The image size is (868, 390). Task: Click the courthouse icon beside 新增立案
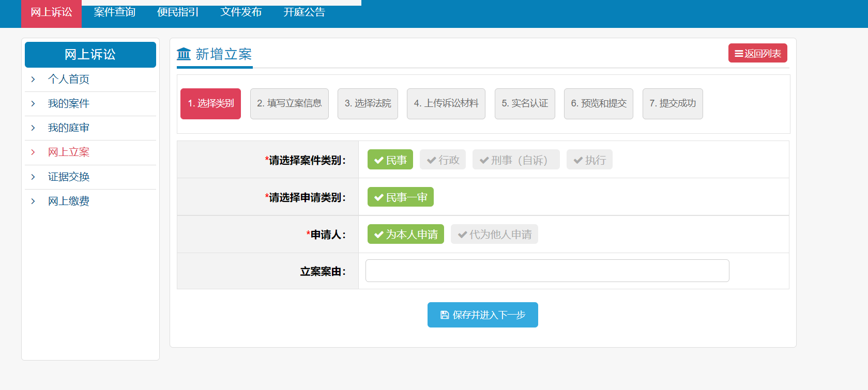(x=184, y=54)
